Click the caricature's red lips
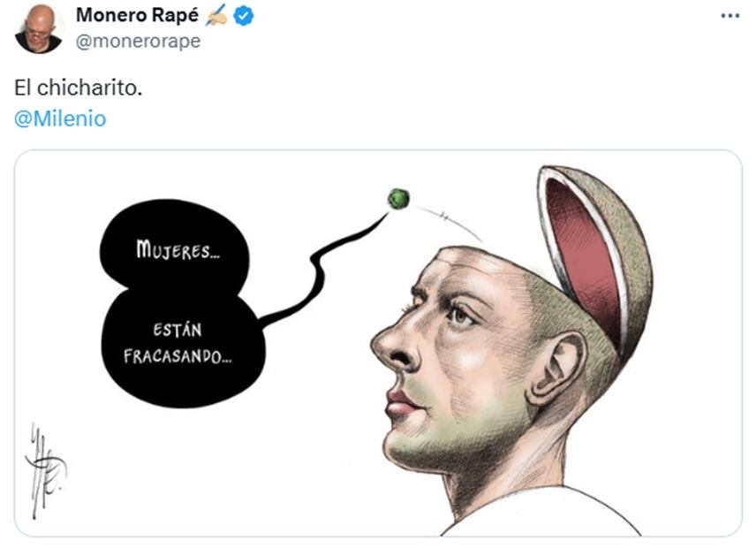 click(401, 403)
